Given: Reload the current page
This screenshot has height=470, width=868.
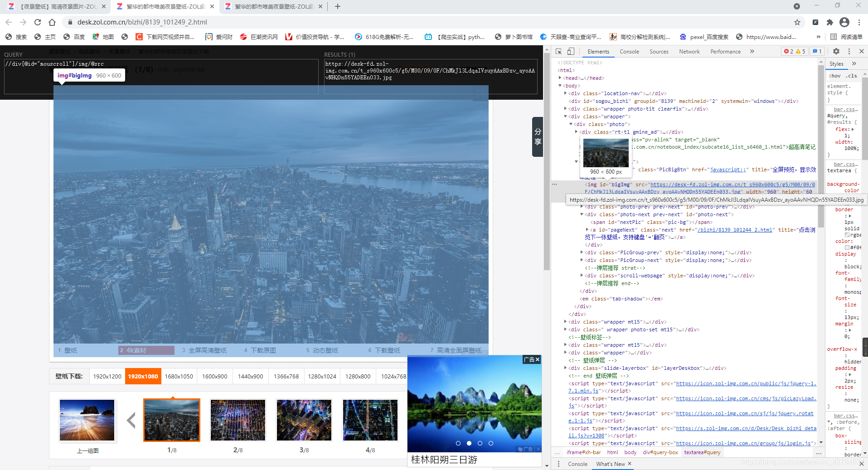Looking at the screenshot, I should tap(38, 22).
